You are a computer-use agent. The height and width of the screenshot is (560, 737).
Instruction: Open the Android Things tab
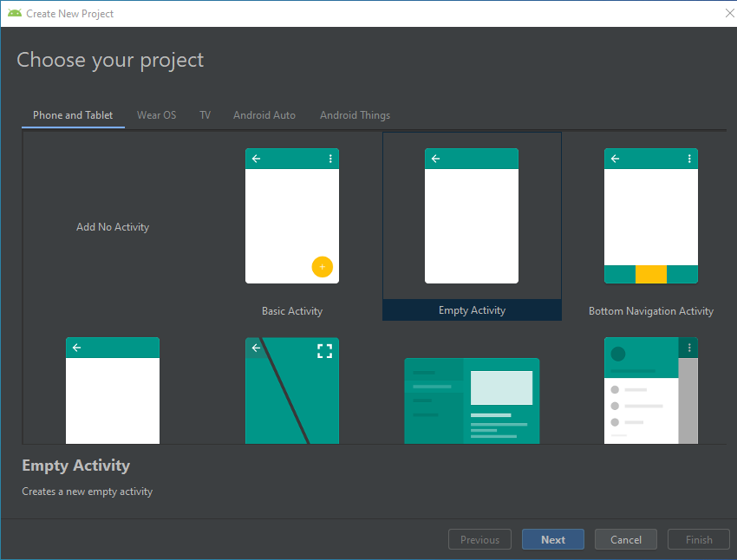(x=355, y=115)
